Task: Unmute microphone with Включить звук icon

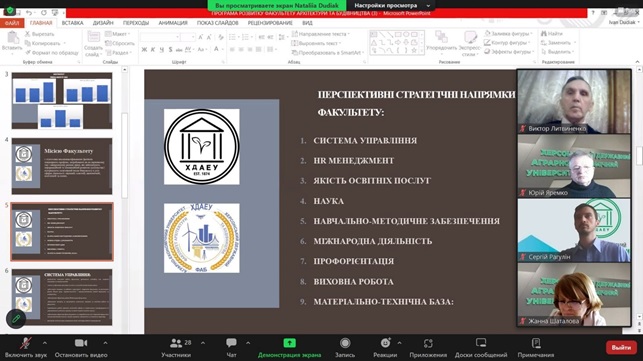Action: click(x=25, y=343)
